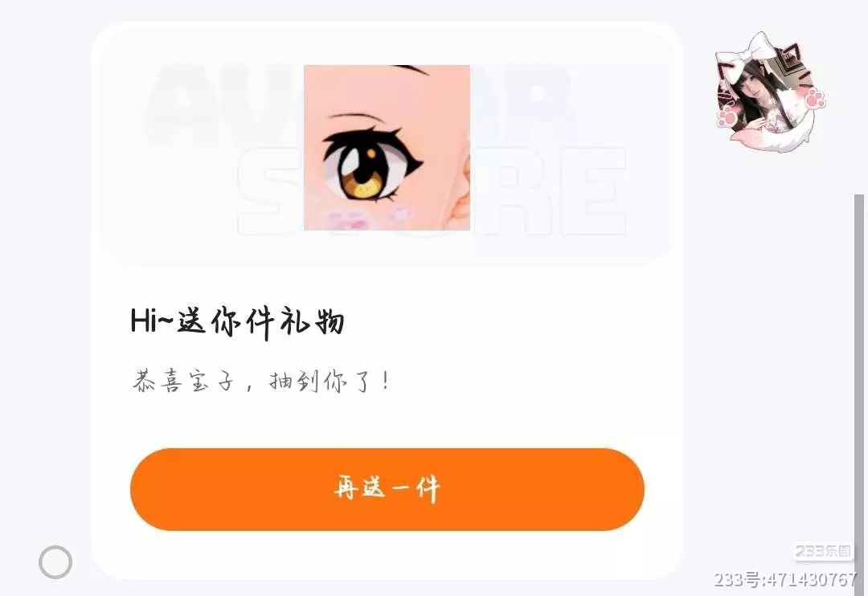Click the white bow on avatar frame
The image size is (868, 596).
(x=746, y=51)
